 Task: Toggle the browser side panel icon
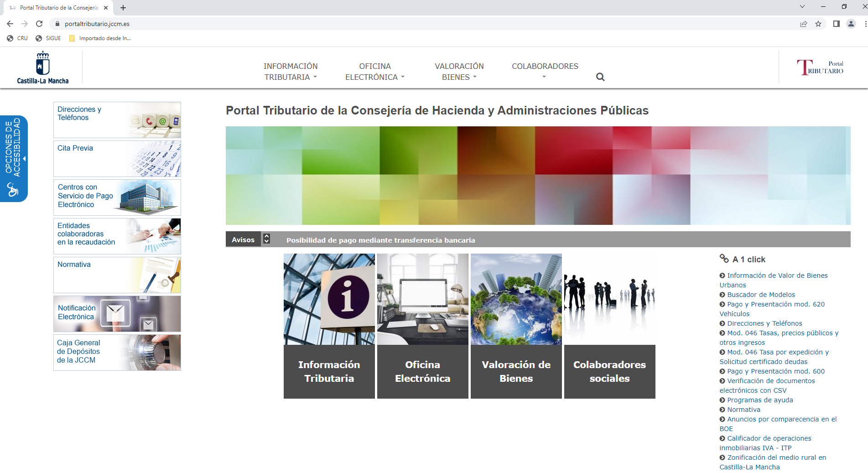(x=836, y=24)
